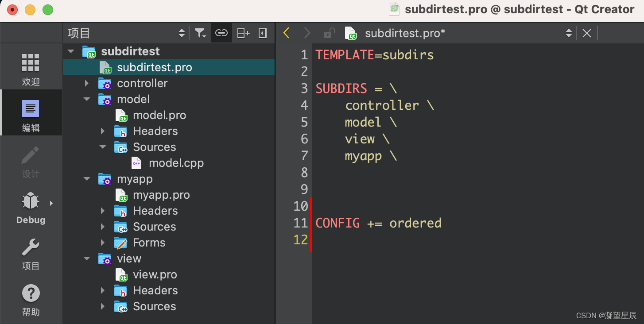Collapse the model folder in project tree

[86, 99]
